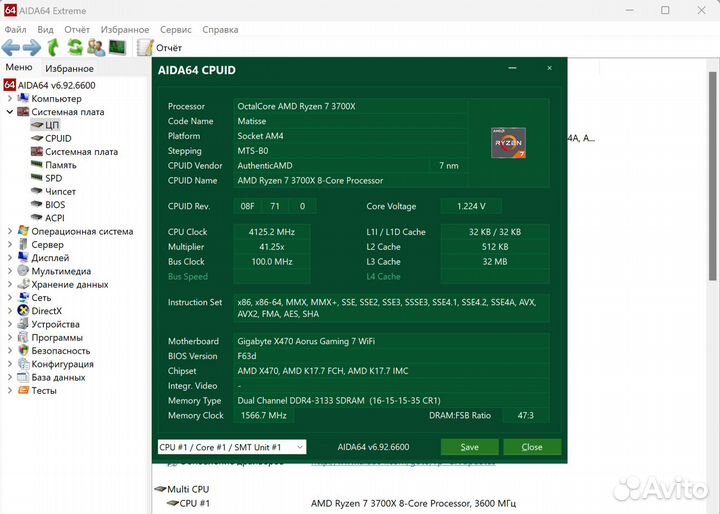Image resolution: width=720 pixels, height=514 pixels.
Task: Expand the Хранение данных tree node
Action: [10, 284]
